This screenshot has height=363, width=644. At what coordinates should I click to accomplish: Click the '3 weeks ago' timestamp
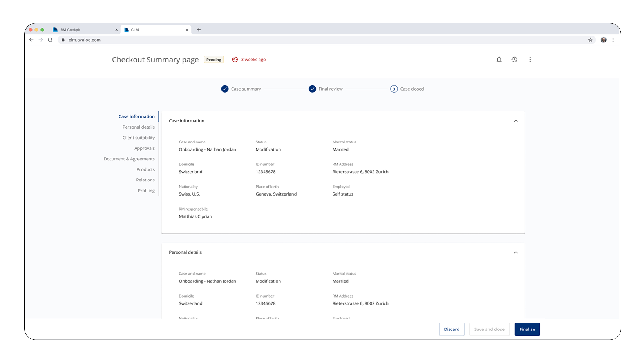(x=253, y=60)
